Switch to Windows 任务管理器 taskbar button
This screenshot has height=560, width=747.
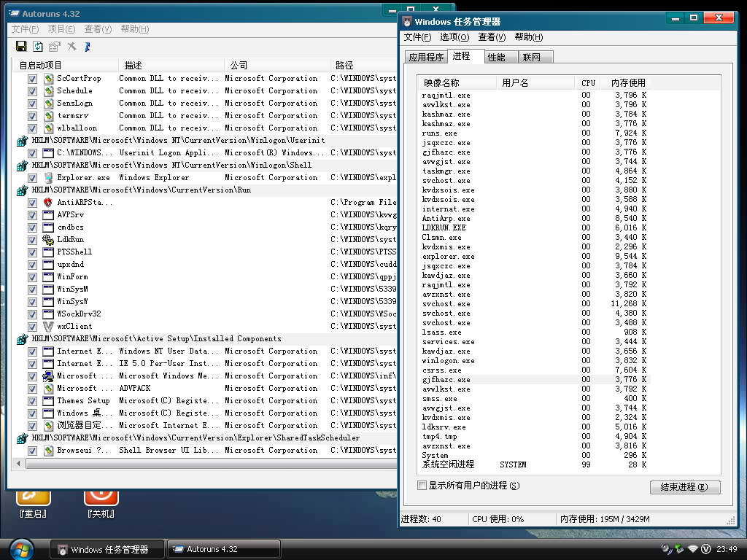tap(107, 549)
